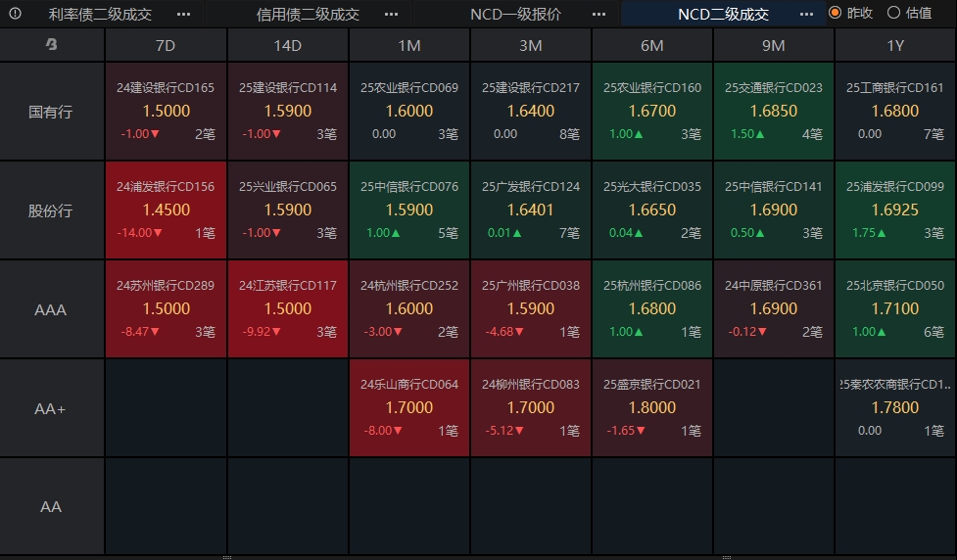Open the 25广发银行CD124 cell

(530, 210)
